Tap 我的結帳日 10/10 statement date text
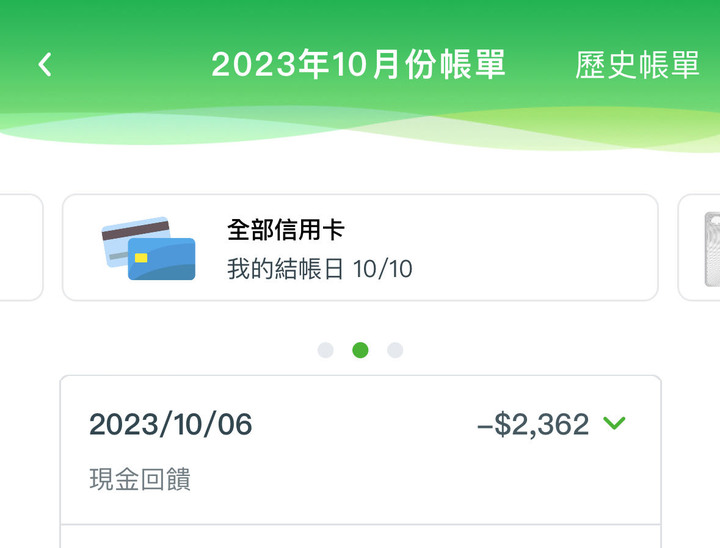 (320, 269)
